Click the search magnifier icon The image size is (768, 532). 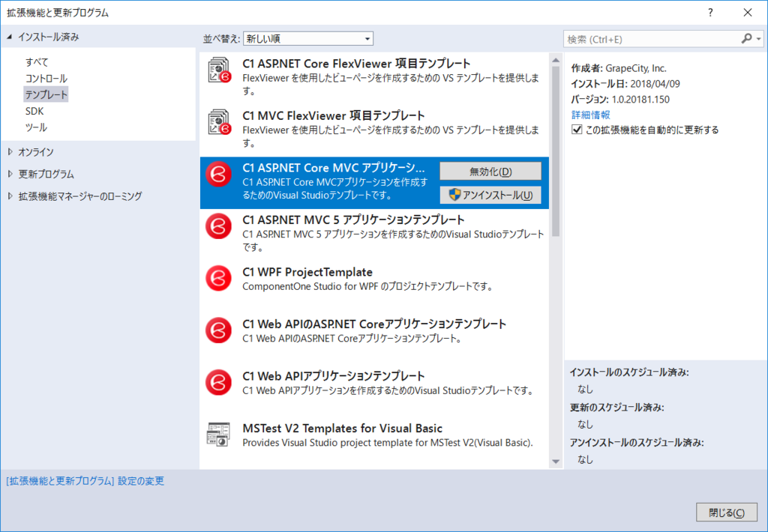(746, 39)
